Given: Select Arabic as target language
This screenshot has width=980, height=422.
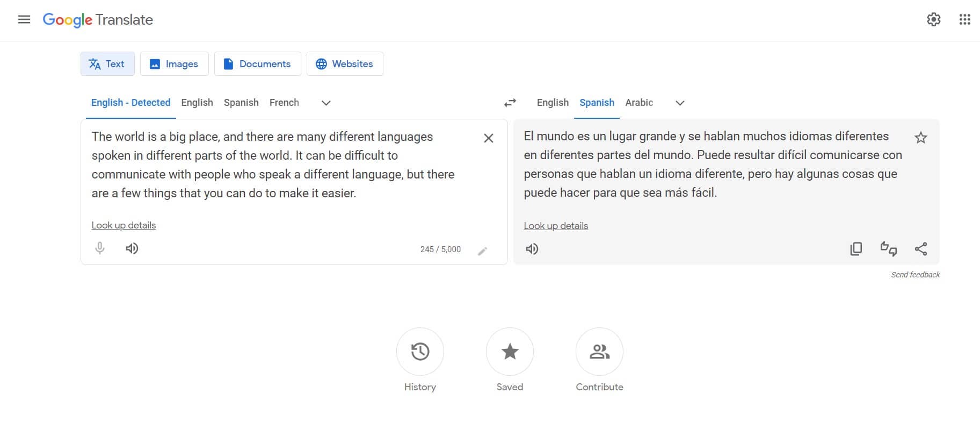Looking at the screenshot, I should point(639,103).
